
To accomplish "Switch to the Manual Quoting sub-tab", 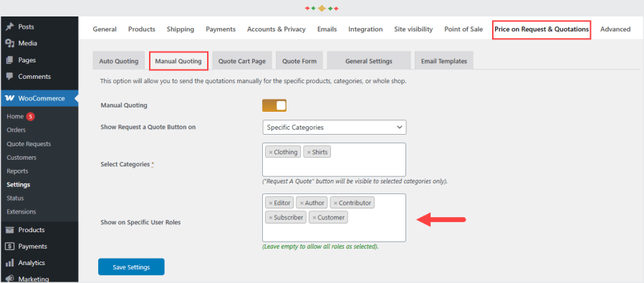I will tap(178, 61).
